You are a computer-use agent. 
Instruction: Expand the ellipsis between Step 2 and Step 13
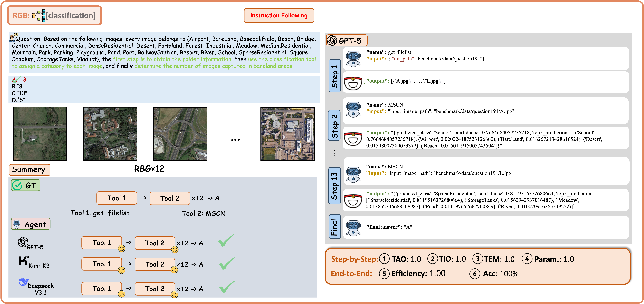pos(335,153)
